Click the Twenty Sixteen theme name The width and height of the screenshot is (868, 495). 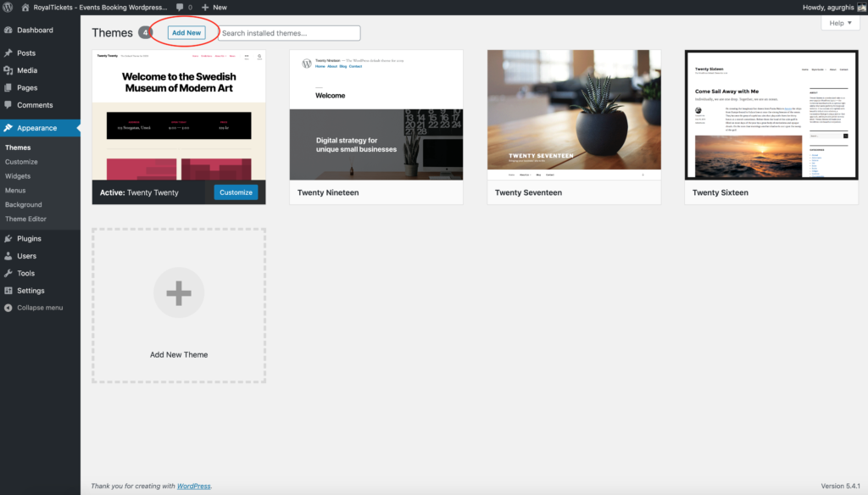coord(721,192)
